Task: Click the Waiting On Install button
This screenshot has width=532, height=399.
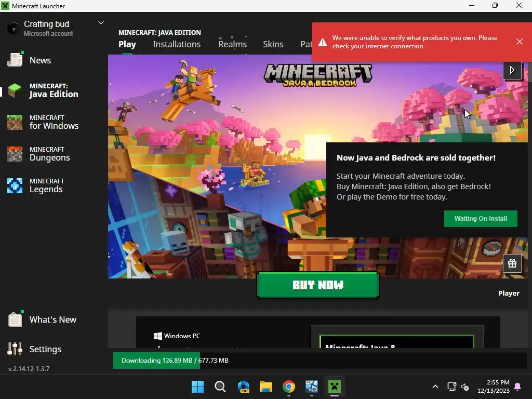Action: pyautogui.click(x=481, y=219)
